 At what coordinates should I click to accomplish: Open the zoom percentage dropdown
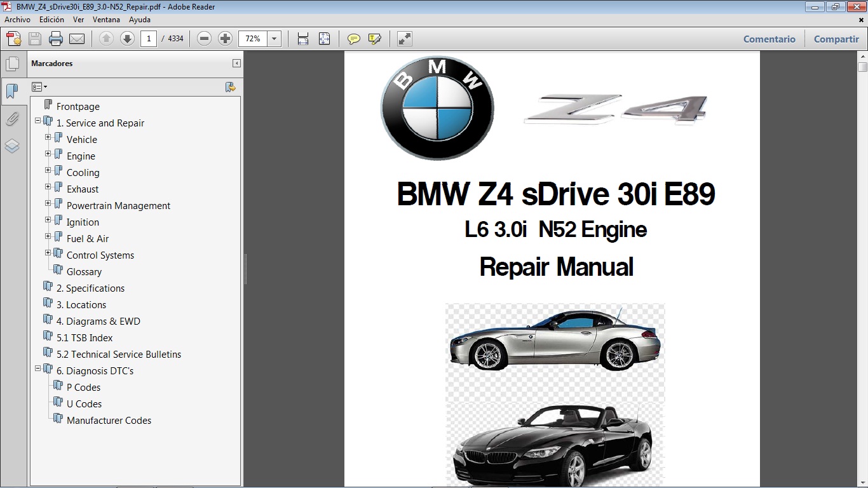tap(274, 39)
